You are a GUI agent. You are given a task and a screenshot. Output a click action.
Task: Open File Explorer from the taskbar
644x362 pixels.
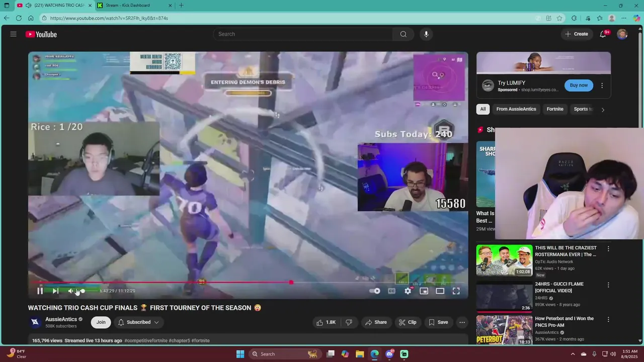(360, 354)
